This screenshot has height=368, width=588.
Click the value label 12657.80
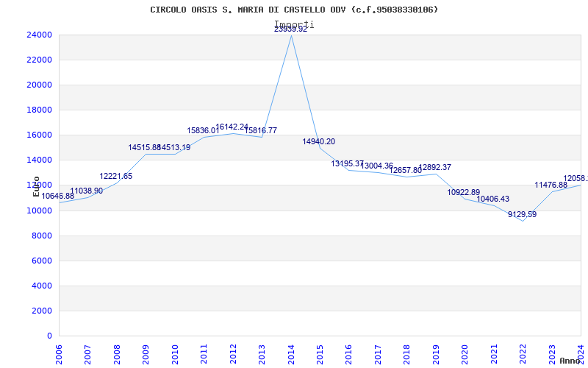coord(406,170)
